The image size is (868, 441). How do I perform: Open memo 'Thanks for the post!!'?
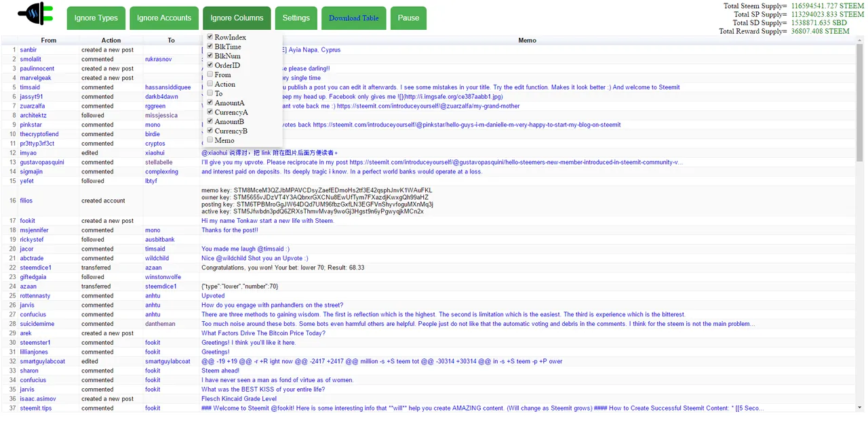pos(230,230)
